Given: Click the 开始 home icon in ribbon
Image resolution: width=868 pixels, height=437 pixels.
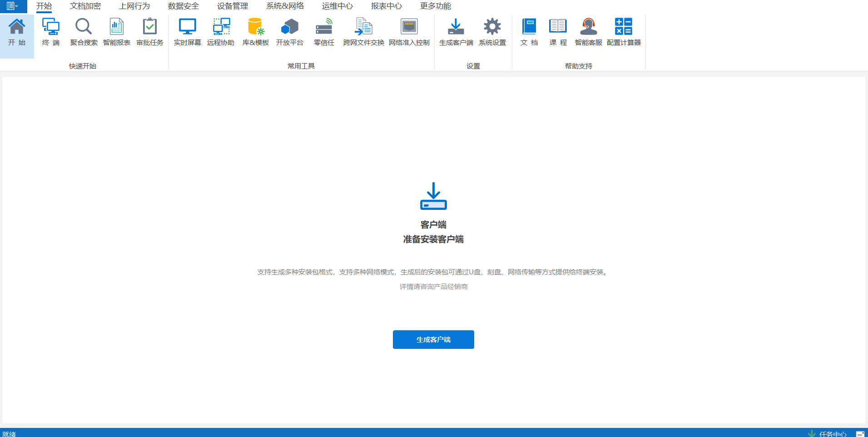Looking at the screenshot, I should click(17, 31).
